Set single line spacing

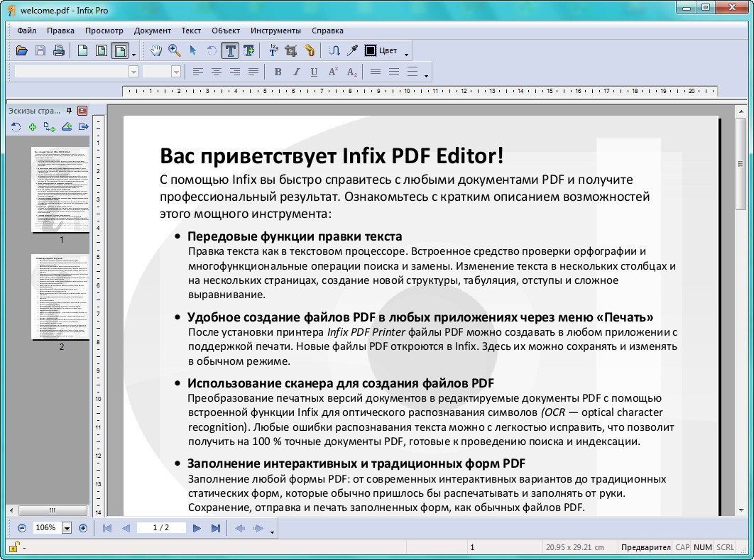click(376, 72)
